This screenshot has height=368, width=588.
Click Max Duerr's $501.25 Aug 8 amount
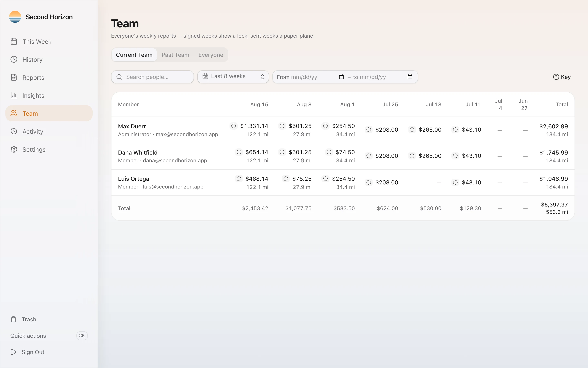point(300,126)
